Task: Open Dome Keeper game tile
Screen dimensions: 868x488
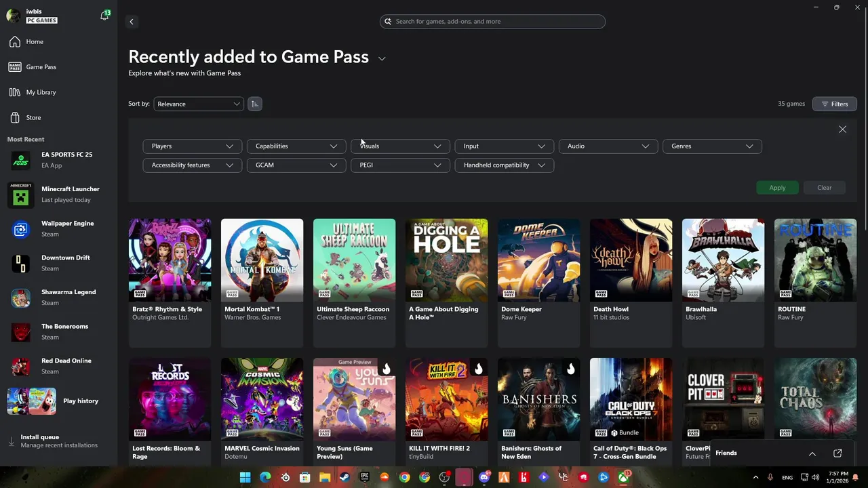Action: click(538, 283)
